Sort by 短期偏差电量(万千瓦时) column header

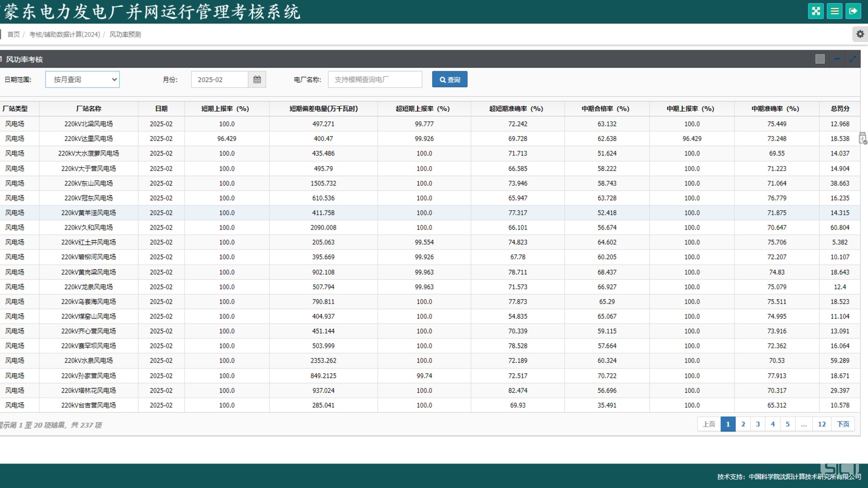323,109
